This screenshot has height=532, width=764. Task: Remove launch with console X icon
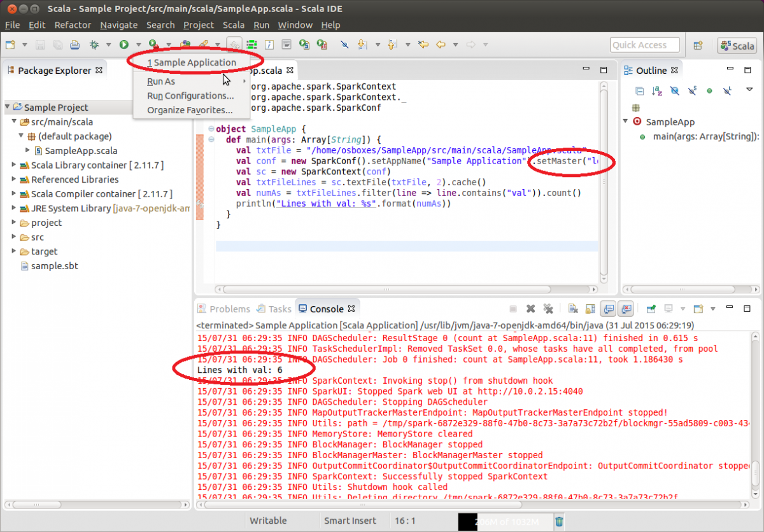pyautogui.click(x=530, y=309)
